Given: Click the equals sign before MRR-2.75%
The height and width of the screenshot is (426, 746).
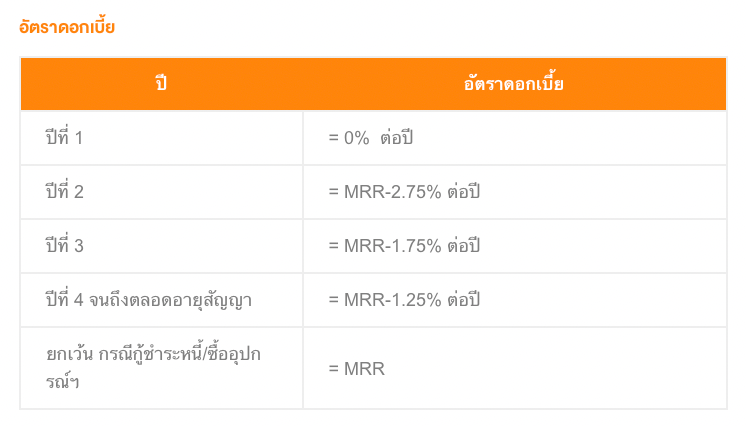Looking at the screenshot, I should (334, 192).
